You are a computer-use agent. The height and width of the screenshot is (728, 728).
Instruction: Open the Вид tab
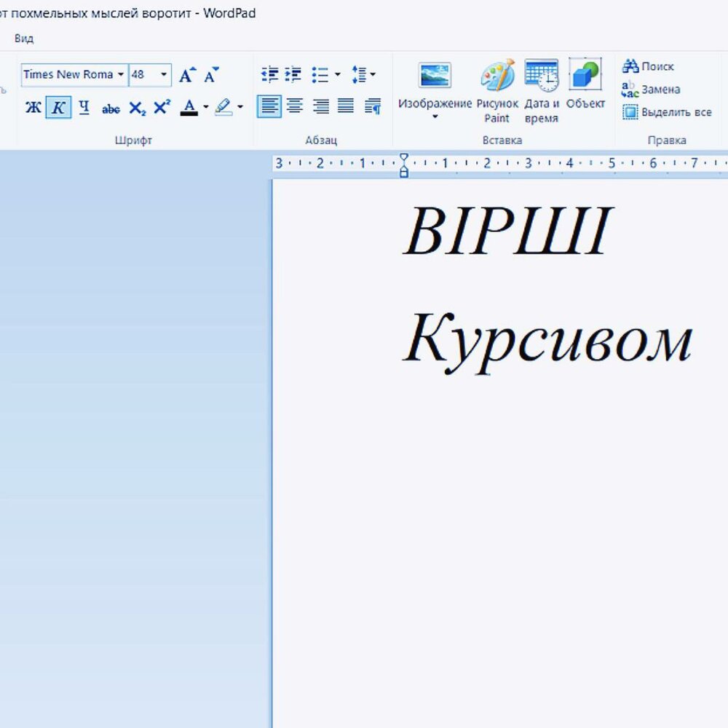click(x=24, y=38)
